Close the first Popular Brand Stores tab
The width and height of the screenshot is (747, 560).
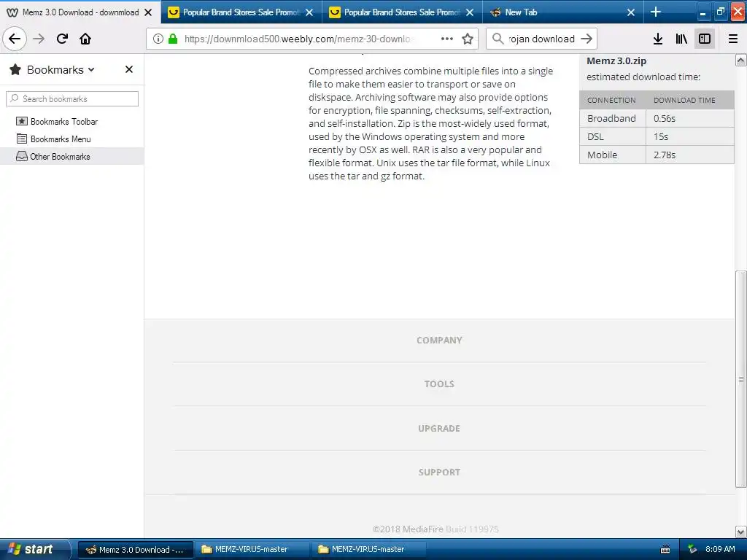[x=309, y=12]
